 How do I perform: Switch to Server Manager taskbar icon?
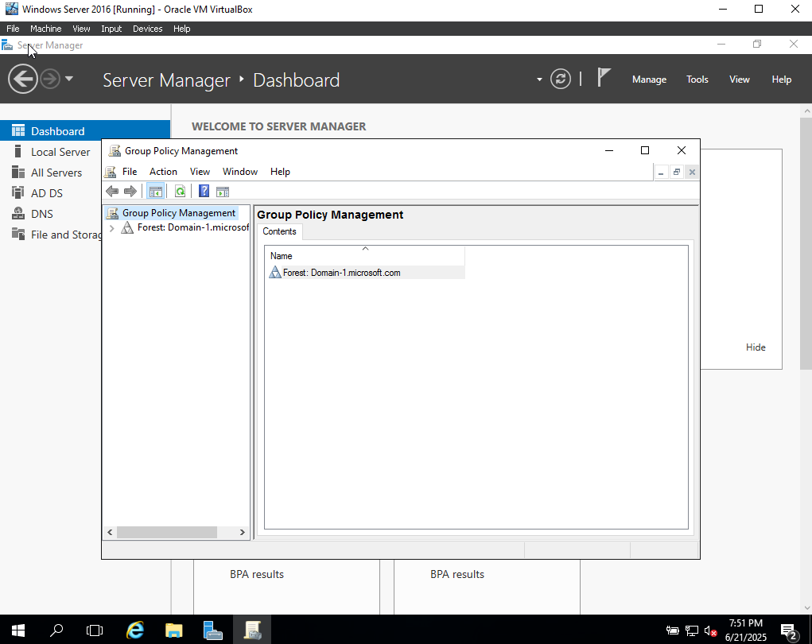click(x=213, y=630)
